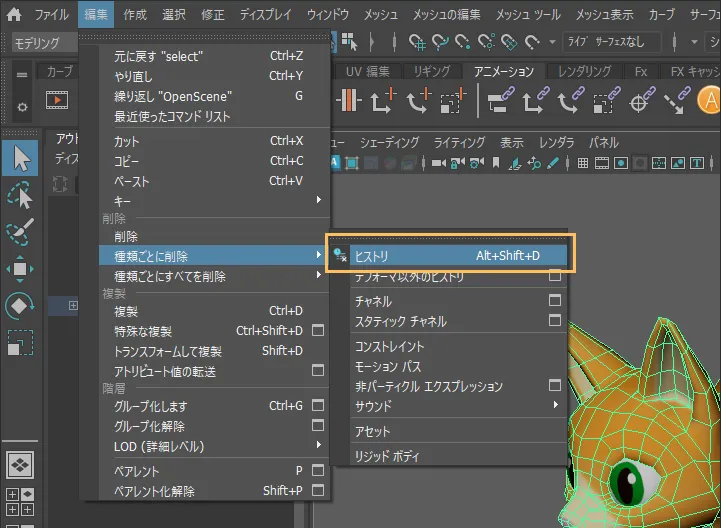721x528 pixels.
Task: Pick the Rotate tool
Action: pyautogui.click(x=21, y=305)
